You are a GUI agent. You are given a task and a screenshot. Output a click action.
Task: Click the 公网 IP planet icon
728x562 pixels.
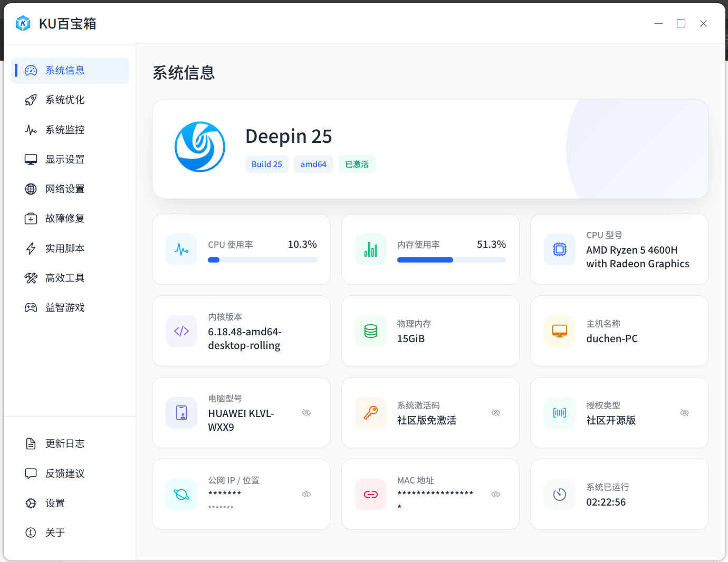[181, 495]
